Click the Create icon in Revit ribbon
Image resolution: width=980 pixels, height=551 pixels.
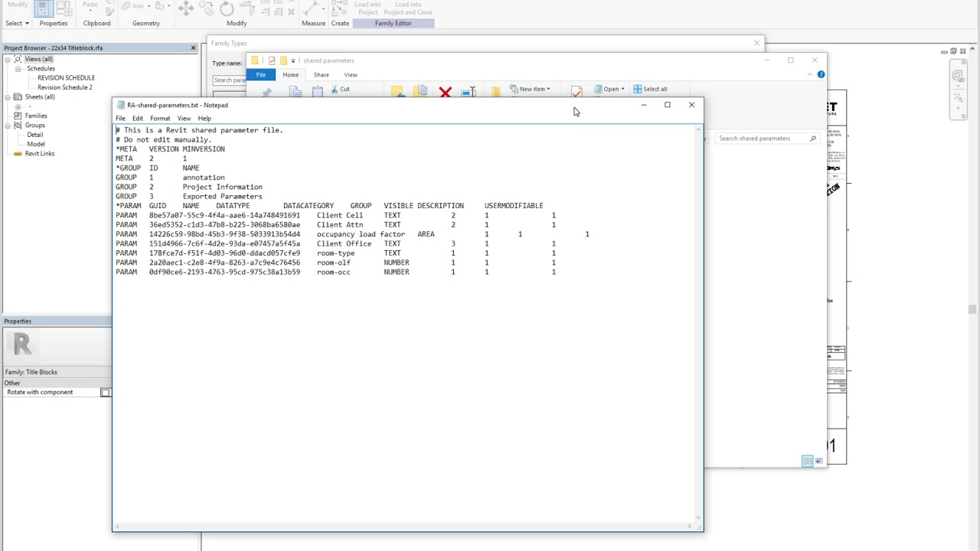(x=340, y=8)
